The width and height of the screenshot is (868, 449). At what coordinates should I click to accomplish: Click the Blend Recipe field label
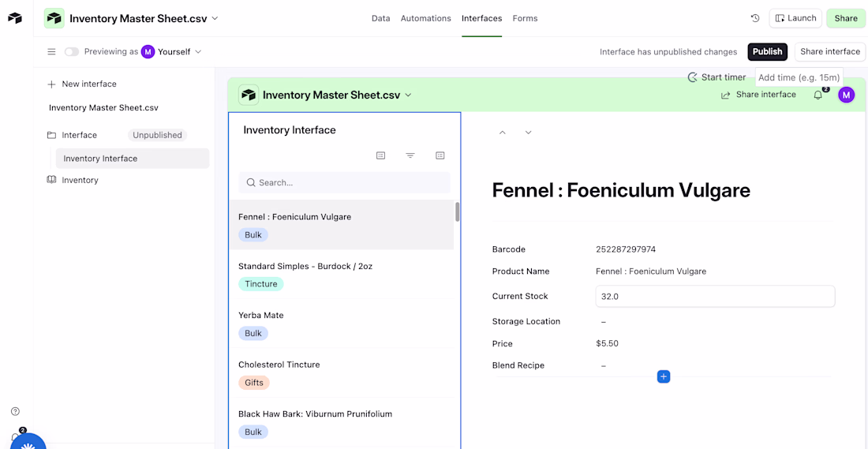coord(518,365)
